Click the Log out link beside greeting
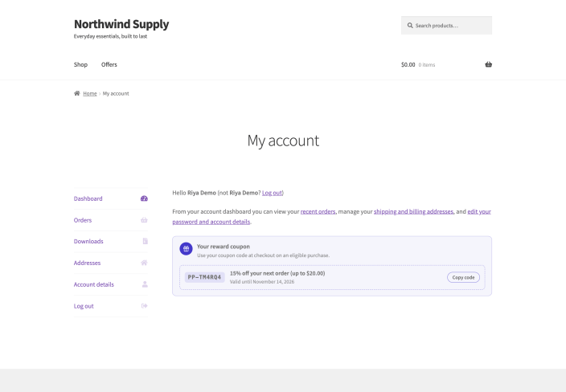Image resolution: width=566 pixels, height=392 pixels. (272, 193)
